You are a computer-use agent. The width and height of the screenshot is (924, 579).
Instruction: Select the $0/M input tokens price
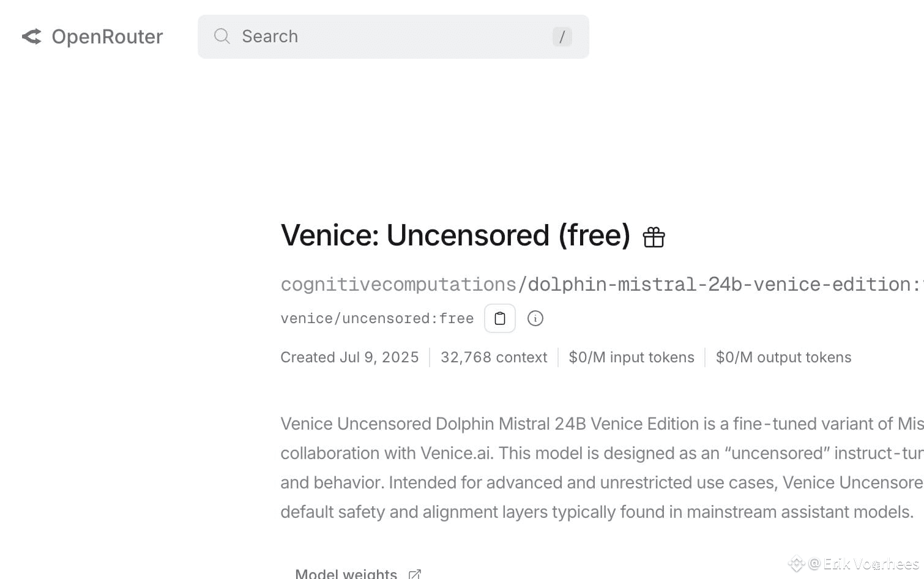[632, 357]
